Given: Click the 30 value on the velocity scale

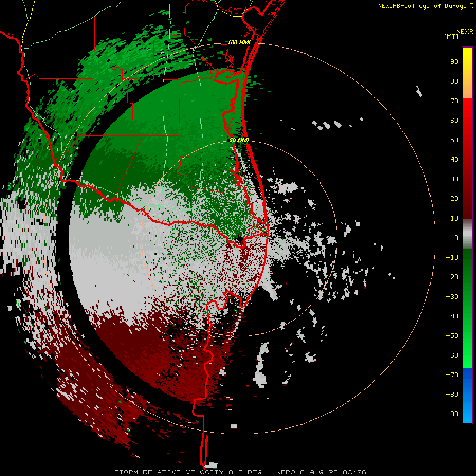Looking at the screenshot, I should pyautogui.click(x=454, y=179).
